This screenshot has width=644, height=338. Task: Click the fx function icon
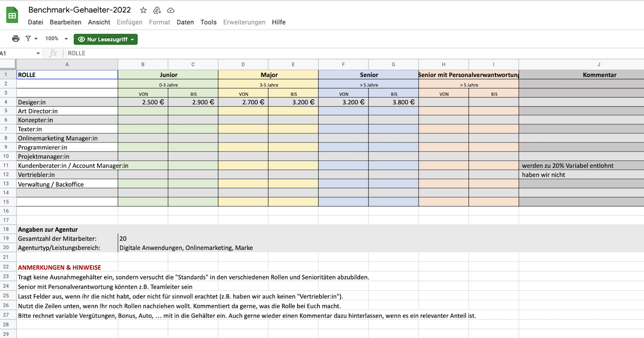(x=53, y=53)
